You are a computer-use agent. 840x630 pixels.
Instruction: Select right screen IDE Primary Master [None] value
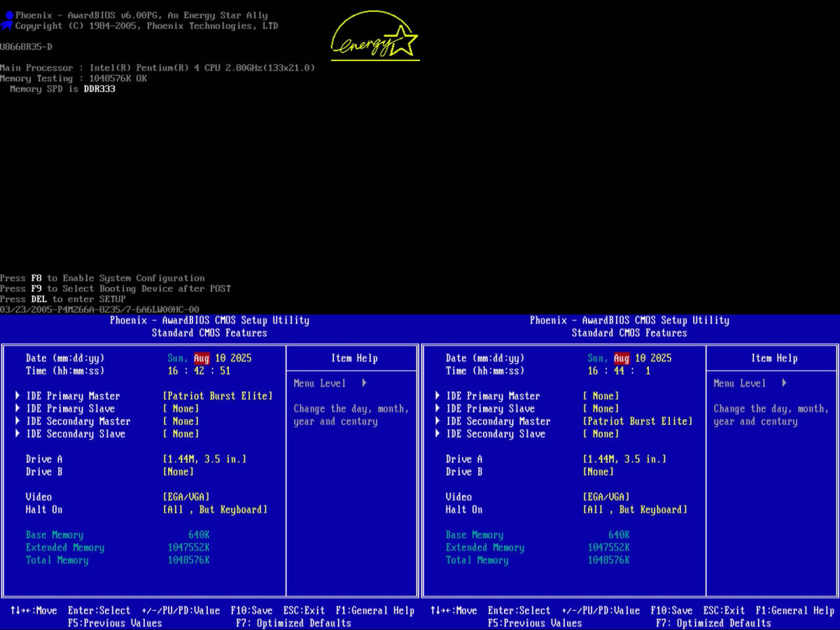click(x=601, y=396)
